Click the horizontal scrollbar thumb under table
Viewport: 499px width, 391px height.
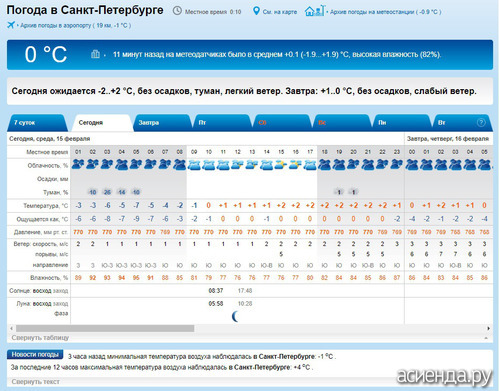[x=105, y=328]
